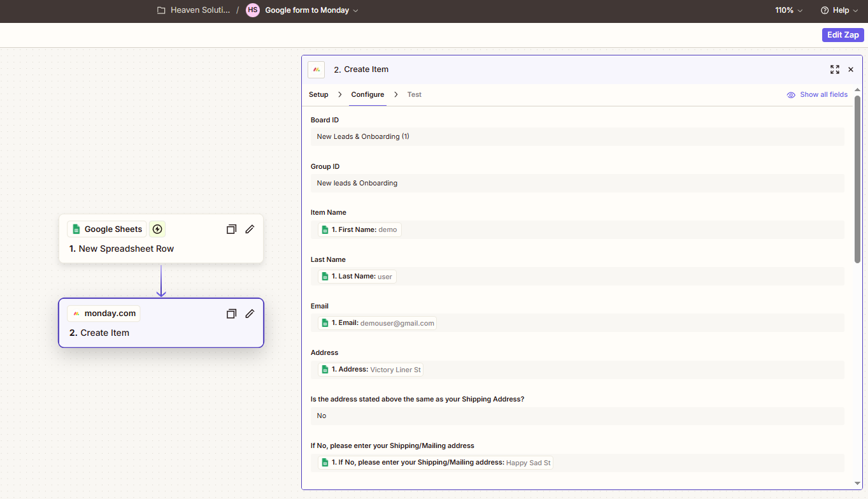Toggle Show all fields visibility
This screenshot has width=868, height=499.
(818, 94)
